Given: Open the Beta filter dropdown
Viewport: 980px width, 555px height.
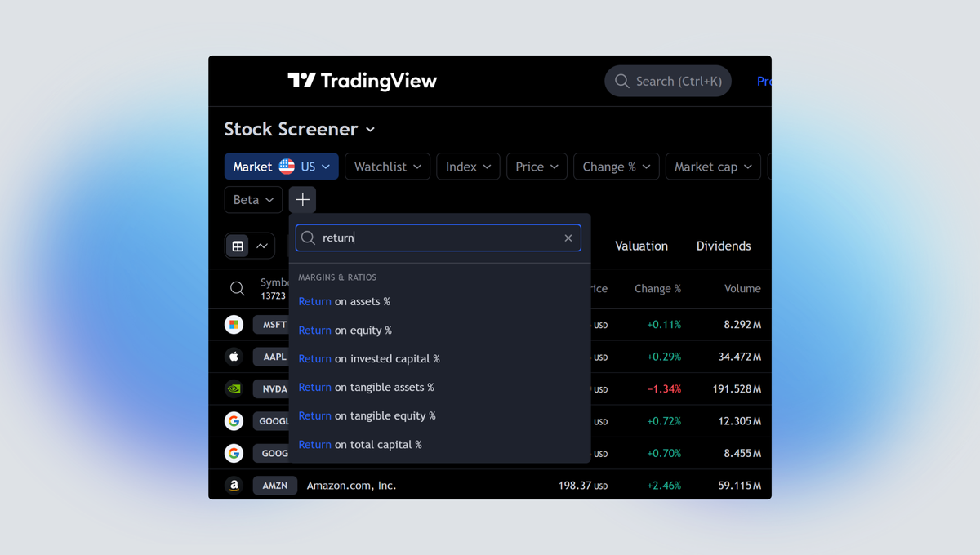Looking at the screenshot, I should point(253,200).
